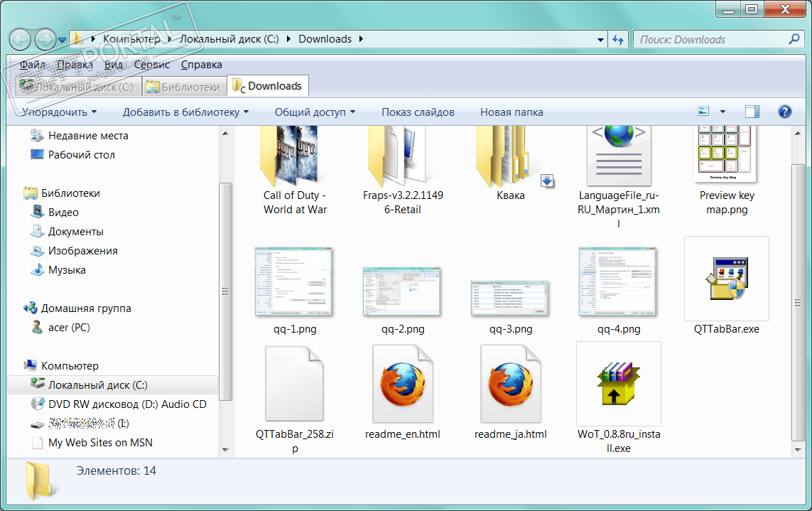The width and height of the screenshot is (812, 511).
Task: Select the Downloads tab
Action: 268,86
